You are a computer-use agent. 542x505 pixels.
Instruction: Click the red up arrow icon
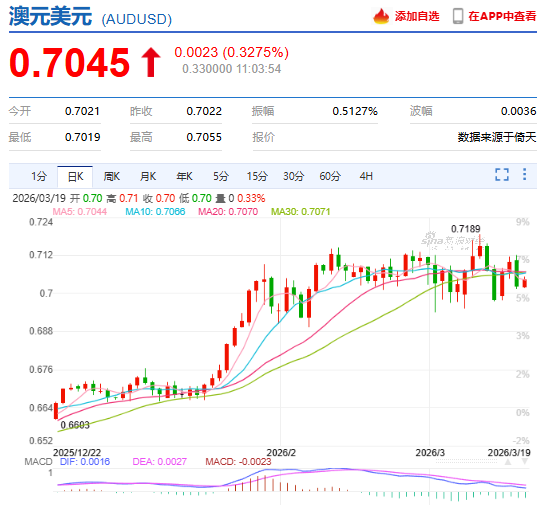(150, 62)
